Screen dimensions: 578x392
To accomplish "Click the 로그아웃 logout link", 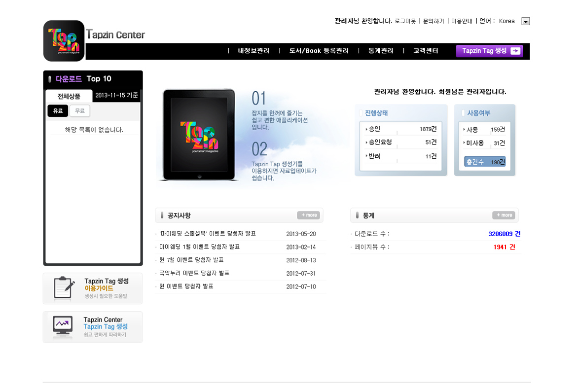I will [x=405, y=21].
